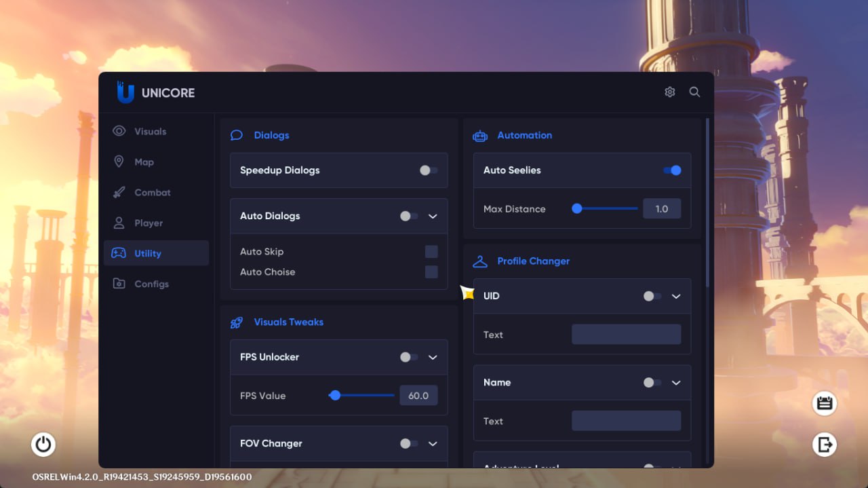Click the Automation robot icon
Viewport: 868px width, 488px height.
point(480,136)
